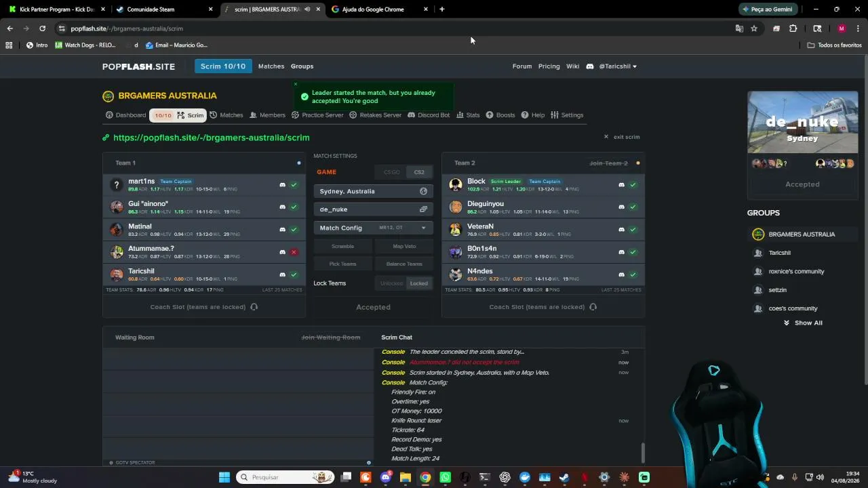Click the Map Veto button
Screen dimensions: 868x488
[404, 247]
